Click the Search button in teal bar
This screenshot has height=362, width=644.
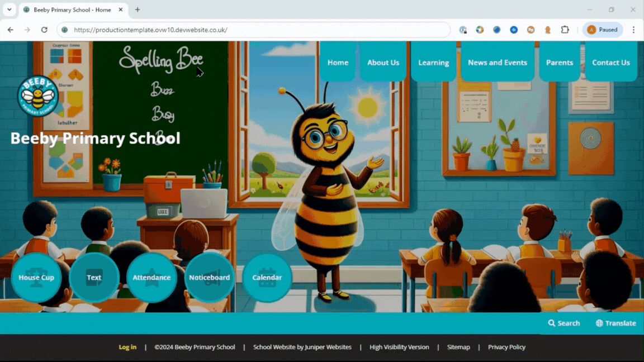pyautogui.click(x=563, y=323)
